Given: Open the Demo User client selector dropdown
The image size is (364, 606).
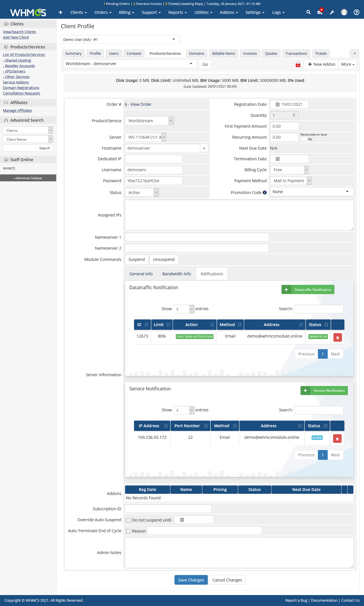Looking at the screenshot, I should point(120,39).
